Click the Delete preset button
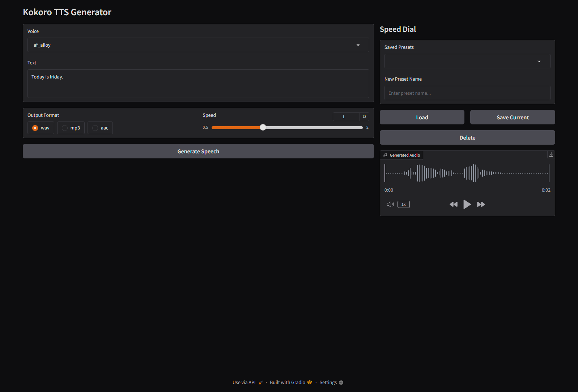 tap(467, 137)
